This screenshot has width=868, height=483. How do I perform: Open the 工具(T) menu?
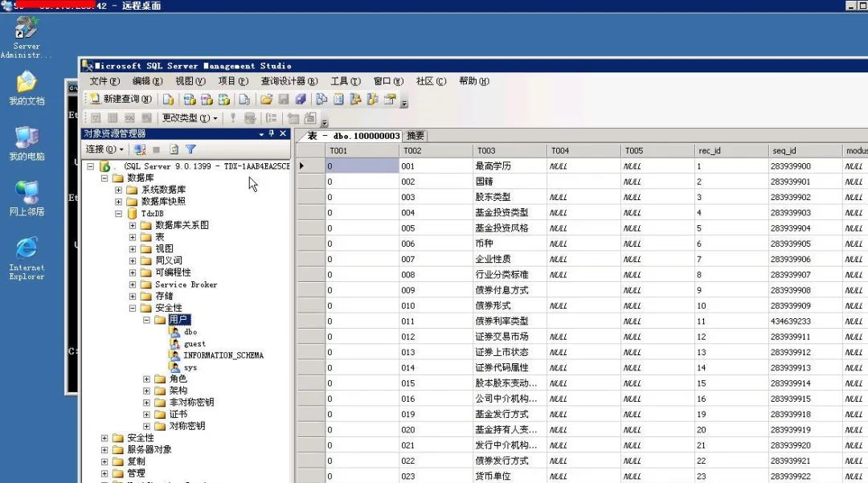(x=346, y=81)
